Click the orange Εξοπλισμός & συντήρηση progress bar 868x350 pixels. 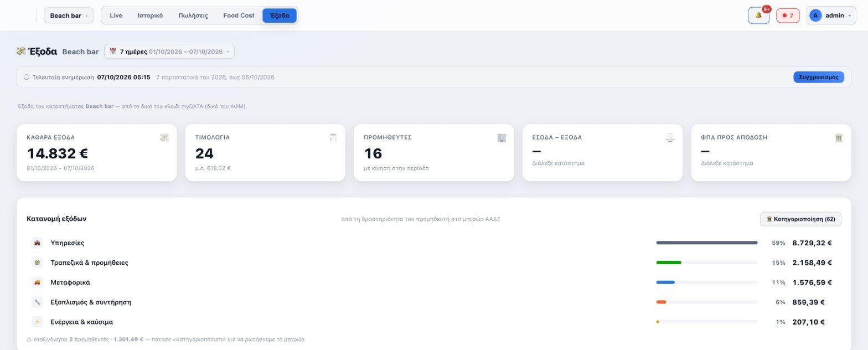(x=661, y=302)
